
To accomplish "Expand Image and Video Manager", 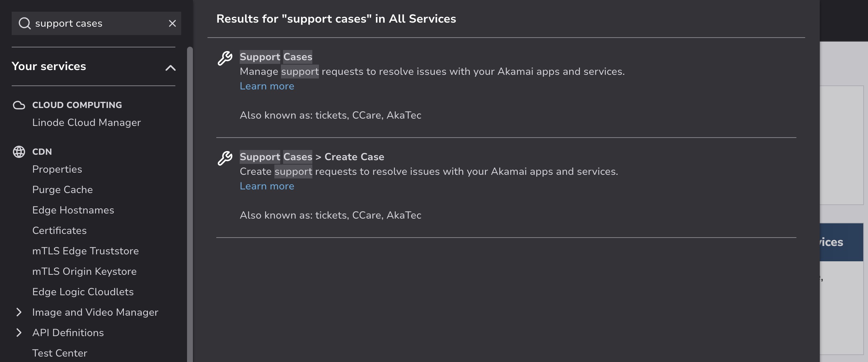I will tap(19, 312).
